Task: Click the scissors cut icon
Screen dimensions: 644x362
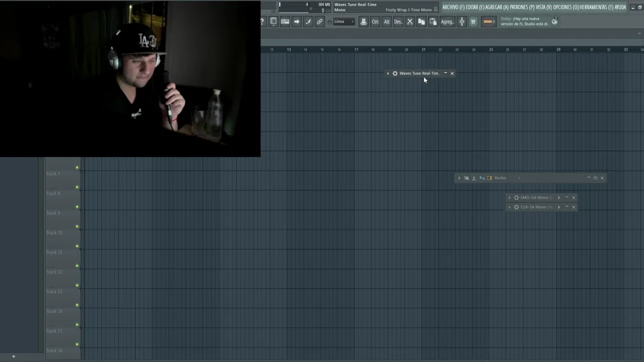Action: click(410, 22)
